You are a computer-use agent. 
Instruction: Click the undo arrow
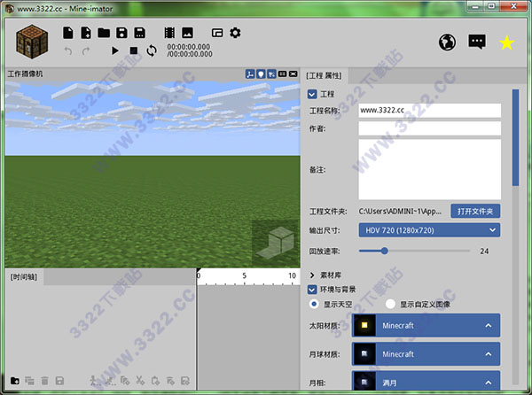click(68, 51)
